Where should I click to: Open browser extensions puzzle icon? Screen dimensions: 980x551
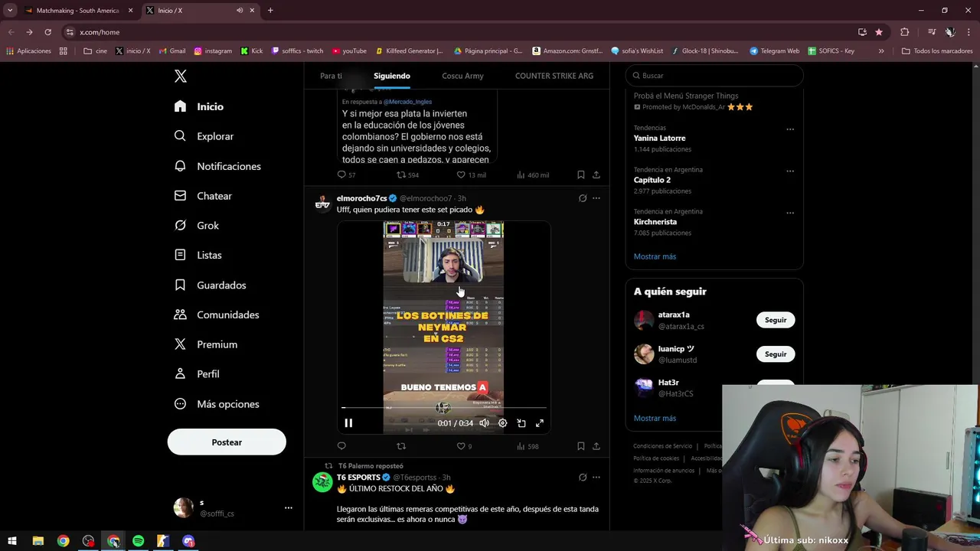pos(905,32)
